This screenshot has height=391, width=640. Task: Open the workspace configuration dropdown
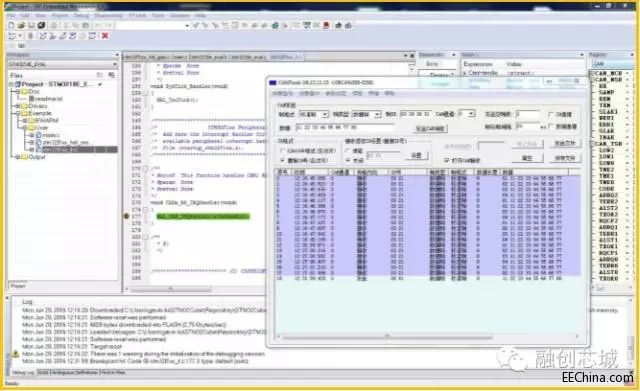(62, 64)
